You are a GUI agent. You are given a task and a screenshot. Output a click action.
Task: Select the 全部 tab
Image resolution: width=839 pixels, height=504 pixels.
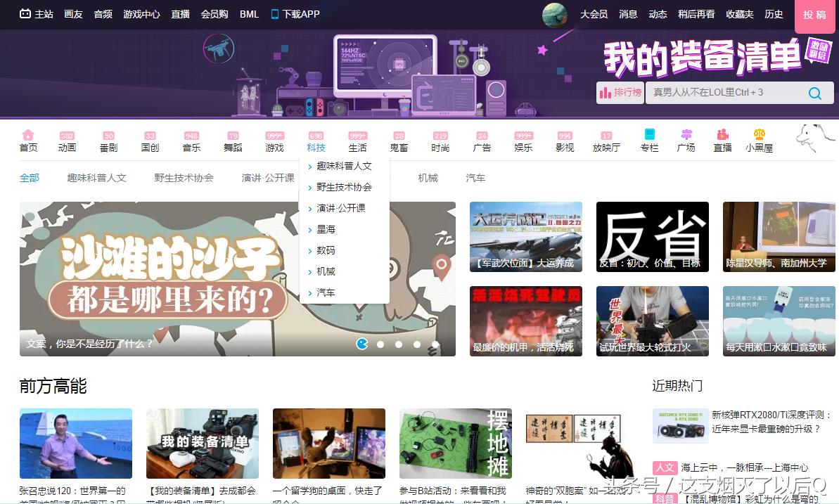coord(30,178)
